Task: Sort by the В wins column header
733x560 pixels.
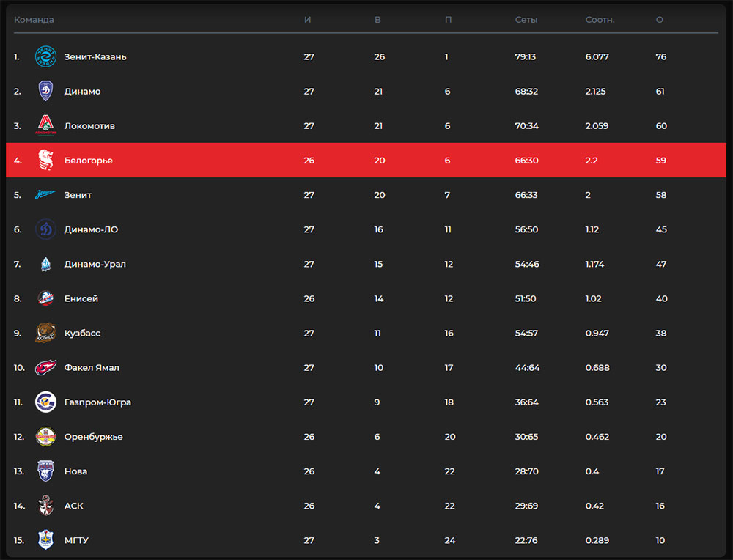Action: tap(377, 20)
